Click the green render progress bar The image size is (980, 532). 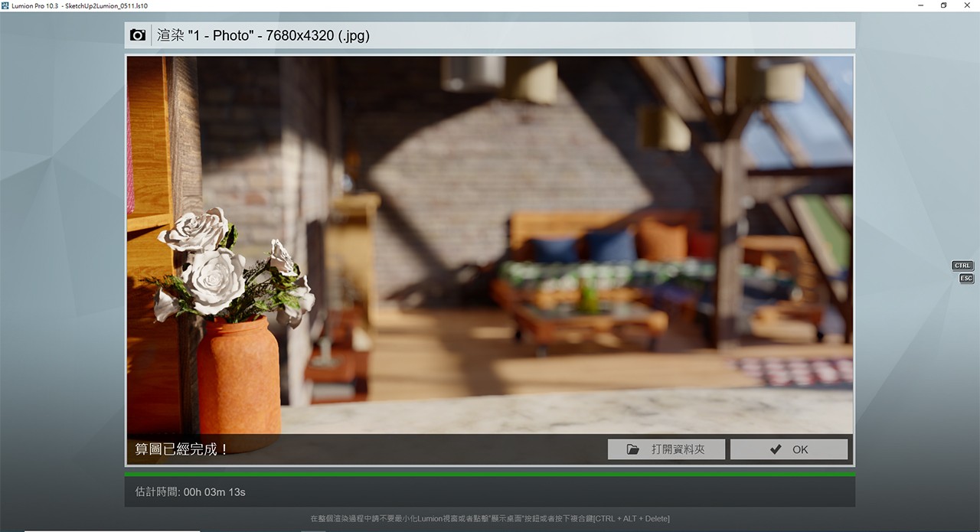[x=490, y=474]
